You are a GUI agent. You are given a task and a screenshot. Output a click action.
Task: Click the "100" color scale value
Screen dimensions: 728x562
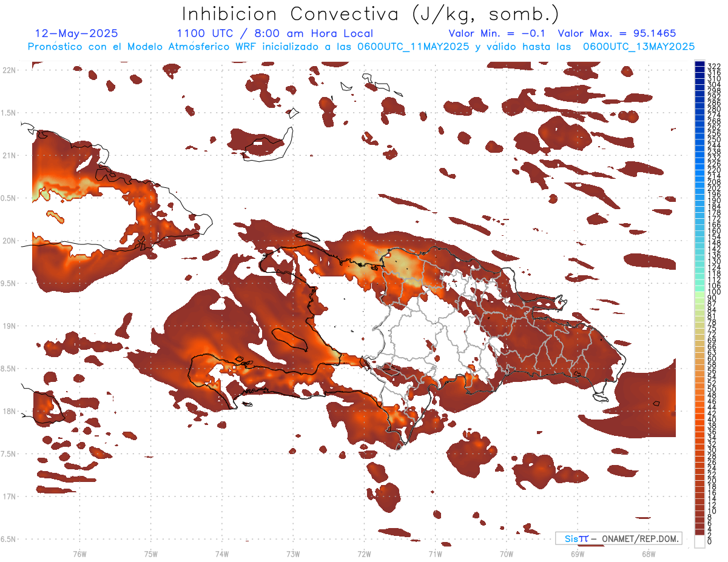714,292
